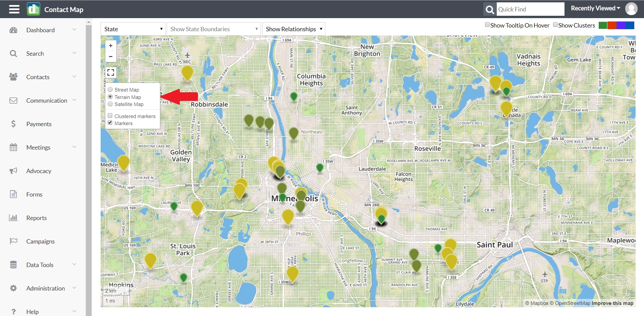This screenshot has height=316, width=644.
Task: Click the Meetings calendar icon
Action: pyautogui.click(x=13, y=147)
